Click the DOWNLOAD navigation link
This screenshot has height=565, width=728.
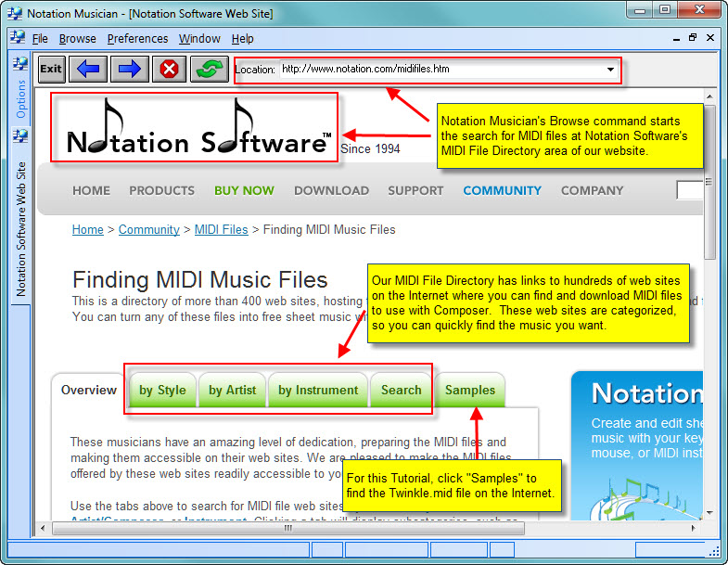pyautogui.click(x=331, y=190)
